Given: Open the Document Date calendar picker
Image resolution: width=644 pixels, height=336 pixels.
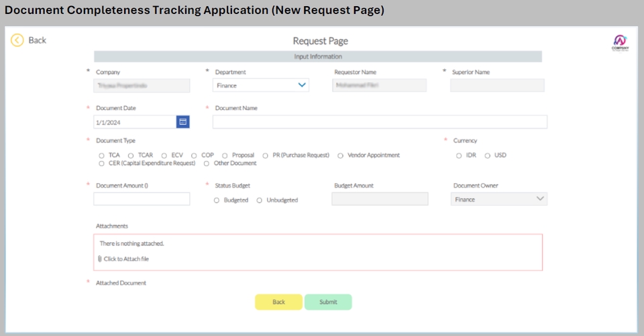Looking at the screenshot, I should [182, 122].
